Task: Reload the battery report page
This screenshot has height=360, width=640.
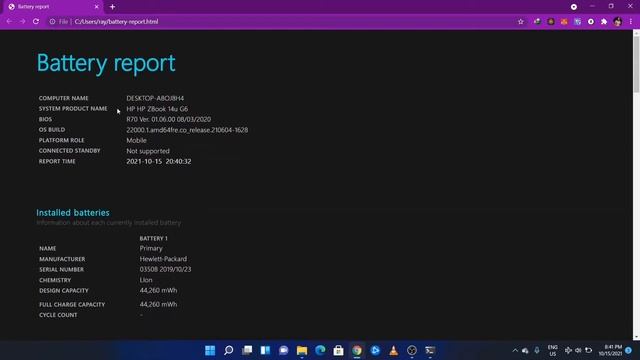Action: pyautogui.click(x=36, y=21)
